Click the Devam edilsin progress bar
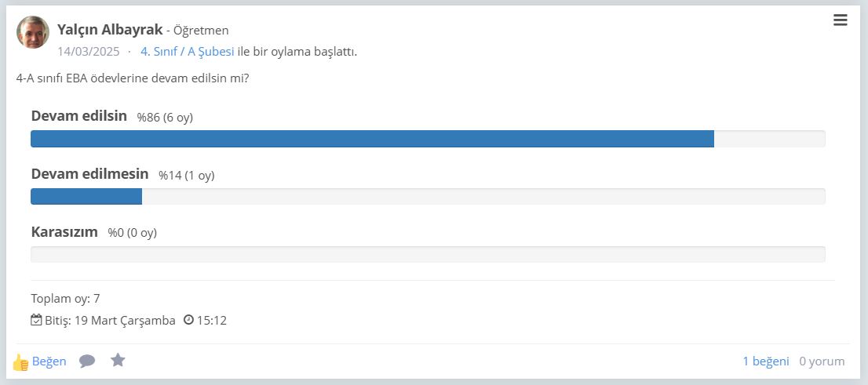The image size is (868, 385). (x=428, y=139)
